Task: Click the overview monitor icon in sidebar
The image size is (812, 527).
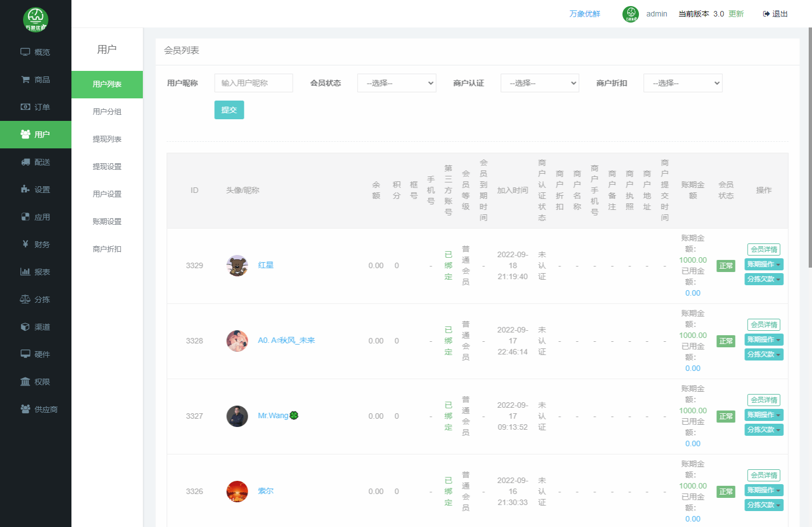Action: 25,52
